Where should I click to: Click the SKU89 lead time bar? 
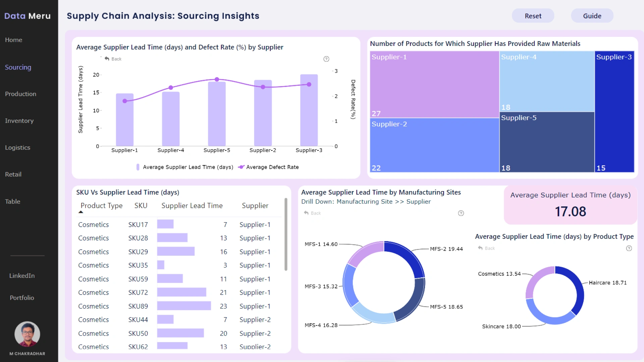coord(184,306)
